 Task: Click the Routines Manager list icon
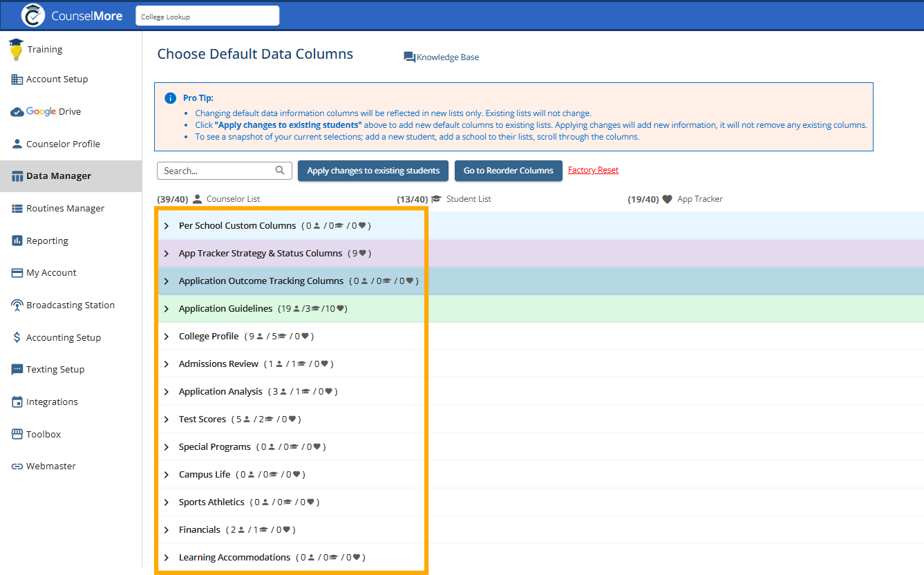coord(17,209)
